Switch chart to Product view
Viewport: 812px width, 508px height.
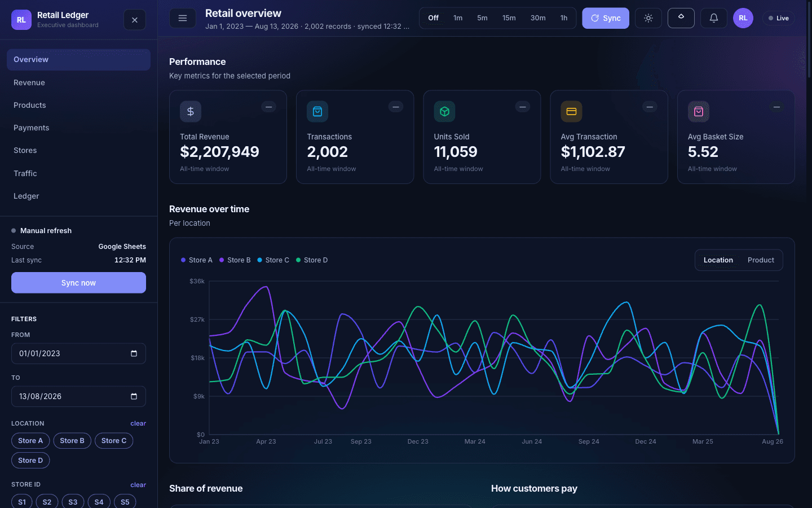pyautogui.click(x=761, y=260)
